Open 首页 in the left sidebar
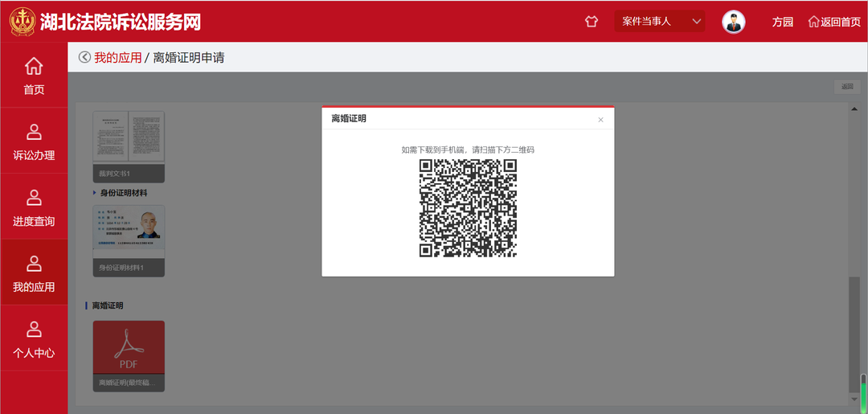Screen dimensions: 868x414 tap(34, 76)
